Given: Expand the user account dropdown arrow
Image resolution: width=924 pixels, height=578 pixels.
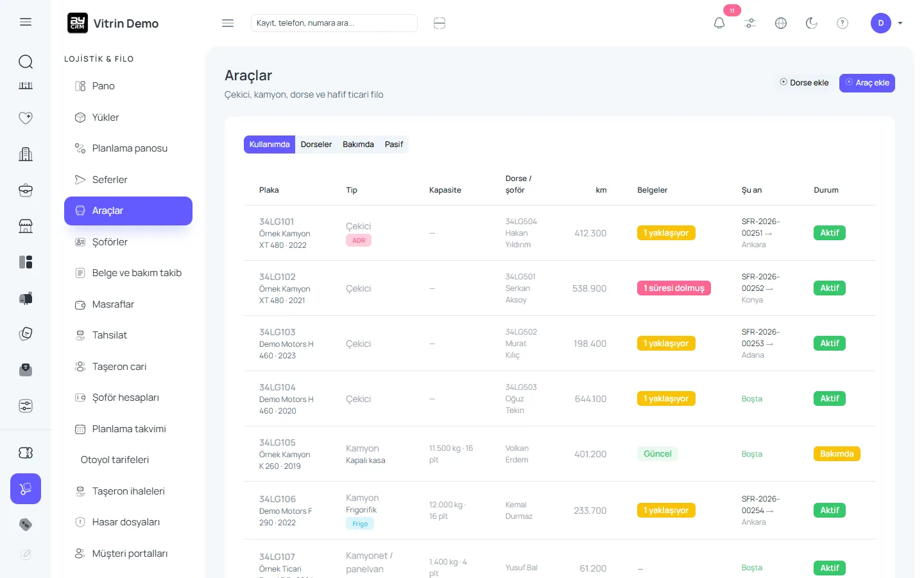Looking at the screenshot, I should [900, 23].
